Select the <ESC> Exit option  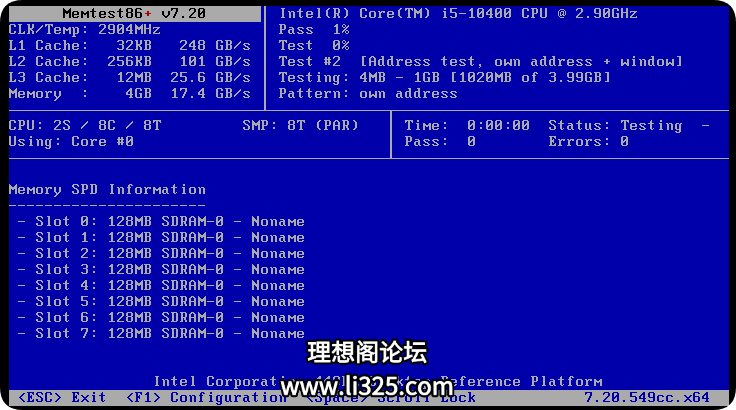click(62, 397)
